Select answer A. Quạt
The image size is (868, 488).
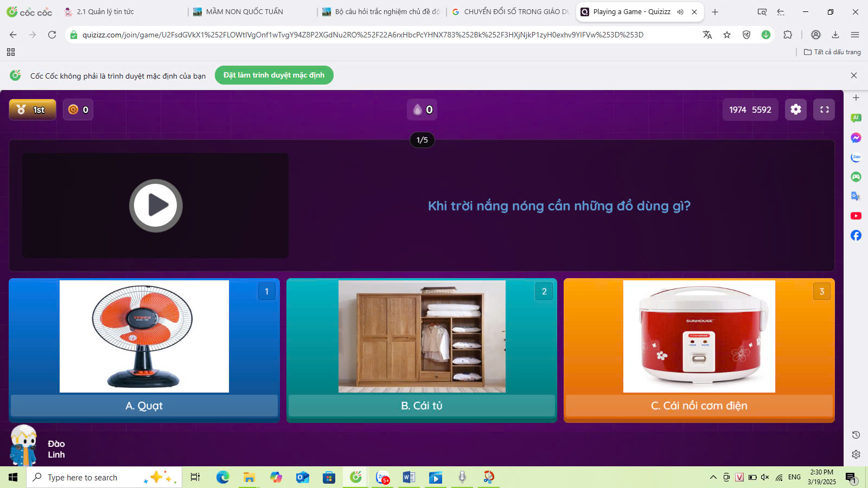coord(144,406)
